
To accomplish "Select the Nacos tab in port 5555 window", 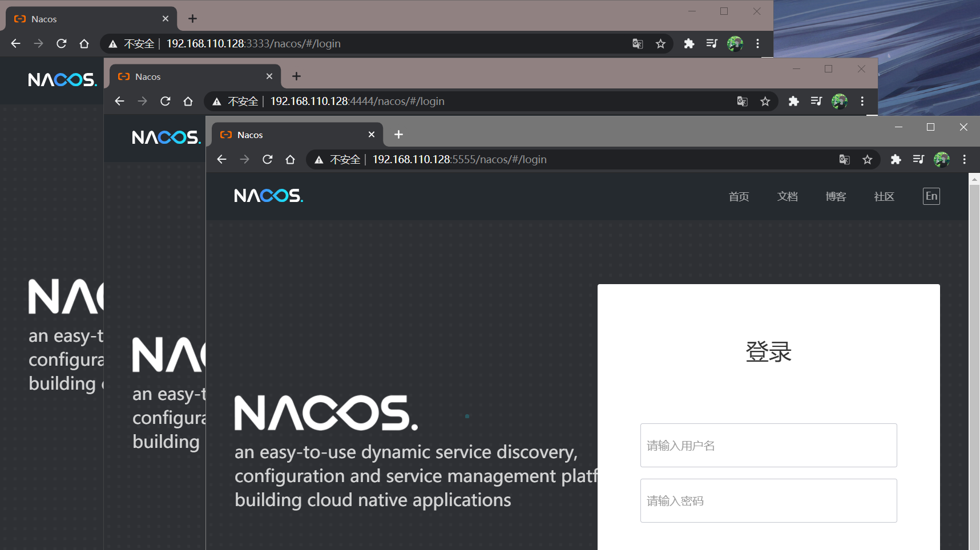I will (297, 135).
